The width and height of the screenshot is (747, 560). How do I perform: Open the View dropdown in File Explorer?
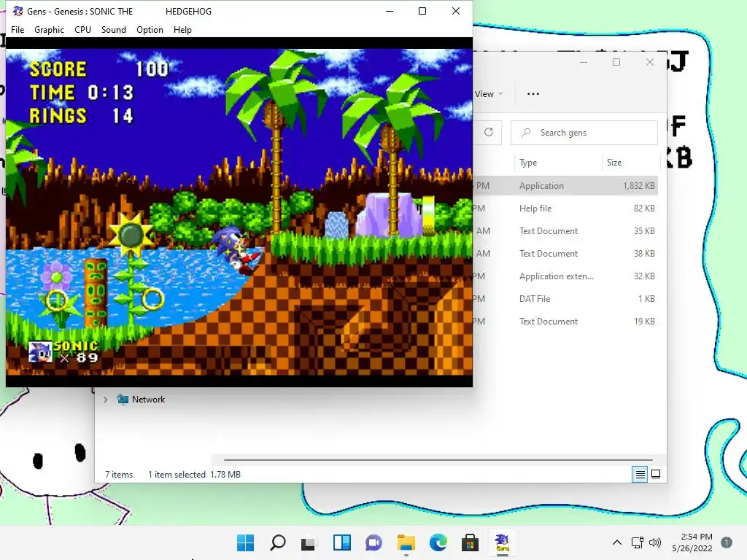[x=489, y=94]
